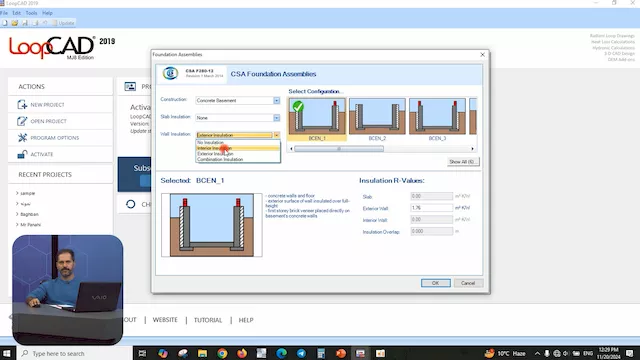Click the Update toolbar button
The height and width of the screenshot is (360, 640).
pyautogui.click(x=63, y=23)
